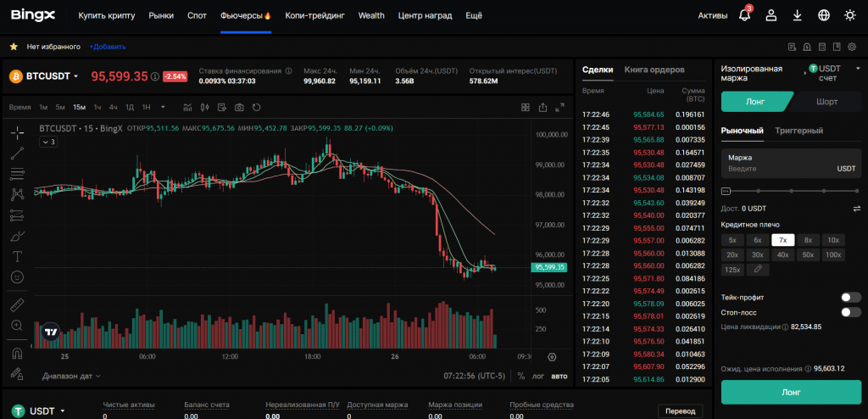
Task: Take a chart snapshot with camera icon
Action: 239,107
